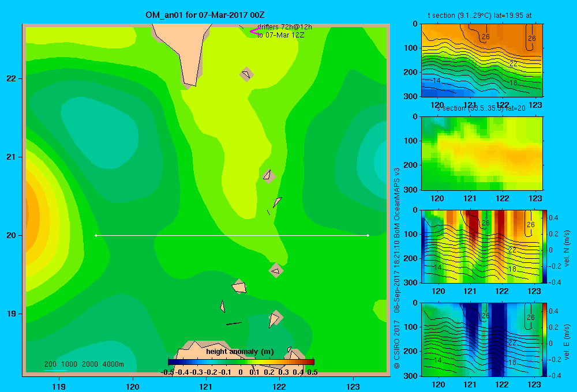
Task: Click the title "OM_an01 for 07-Mar-2017 00Z"
Action: click(x=205, y=15)
